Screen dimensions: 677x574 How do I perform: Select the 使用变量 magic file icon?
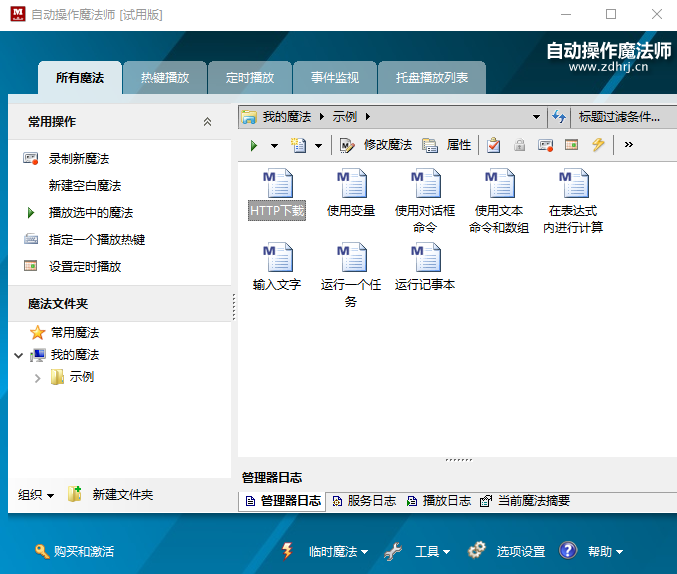pyautogui.click(x=351, y=185)
